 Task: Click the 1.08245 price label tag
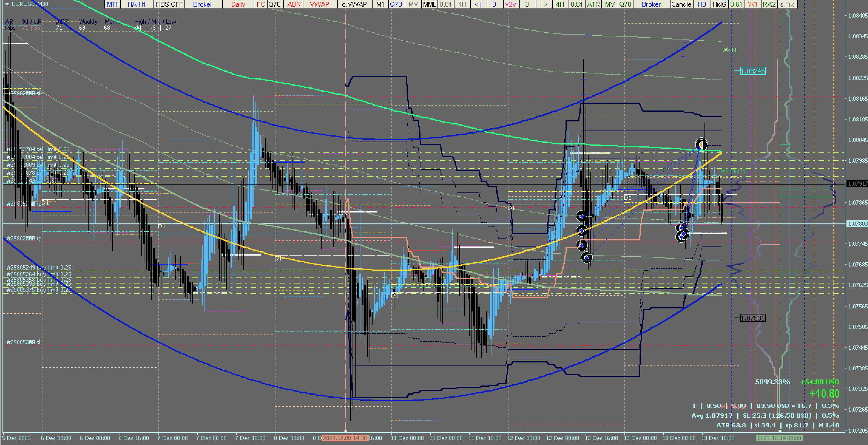(752, 71)
